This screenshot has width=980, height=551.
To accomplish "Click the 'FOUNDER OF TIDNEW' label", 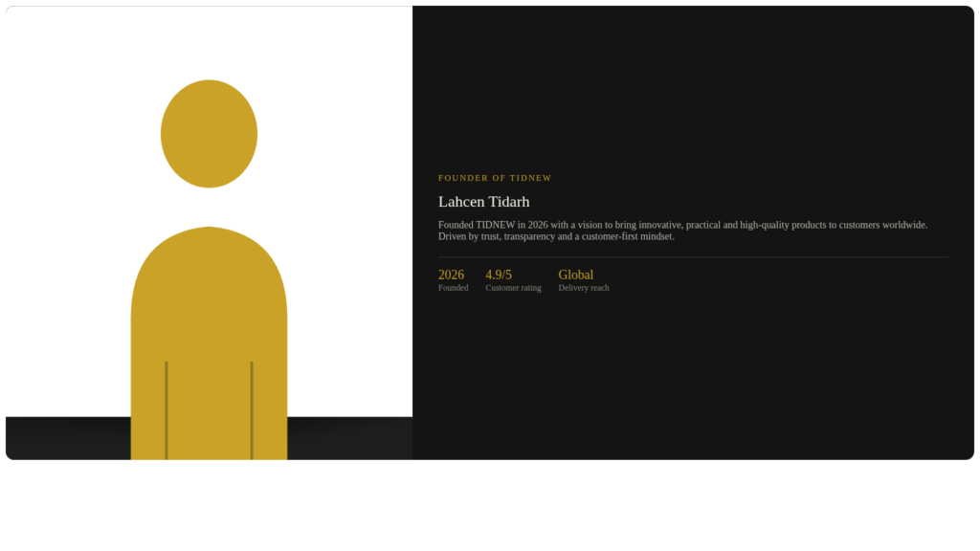I will point(495,178).
